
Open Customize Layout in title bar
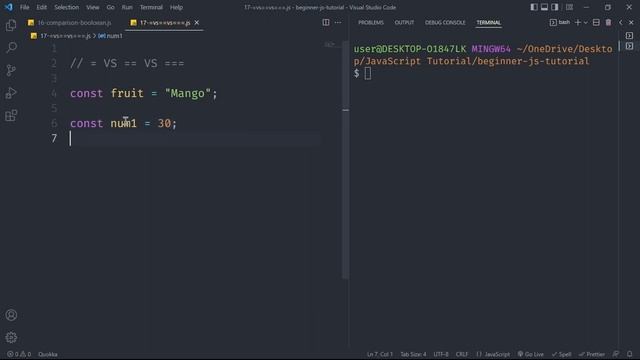tap(569, 7)
